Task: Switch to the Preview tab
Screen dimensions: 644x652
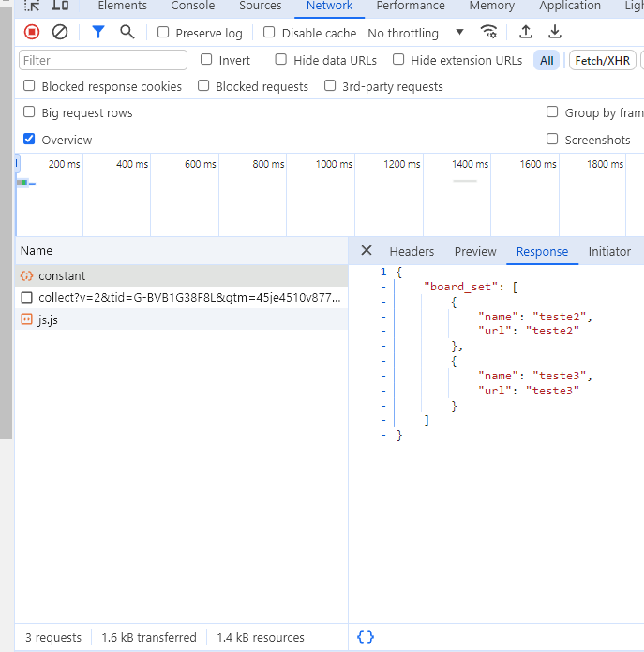Action: (x=475, y=252)
